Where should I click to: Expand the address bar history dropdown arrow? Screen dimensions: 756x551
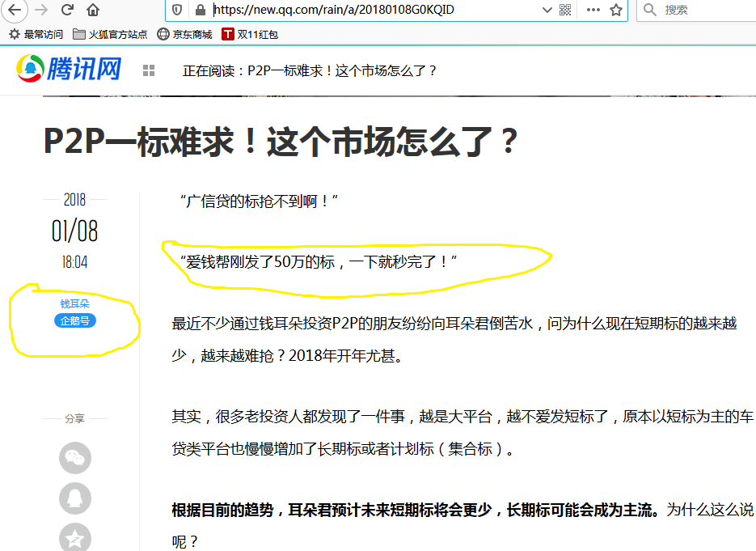(547, 10)
